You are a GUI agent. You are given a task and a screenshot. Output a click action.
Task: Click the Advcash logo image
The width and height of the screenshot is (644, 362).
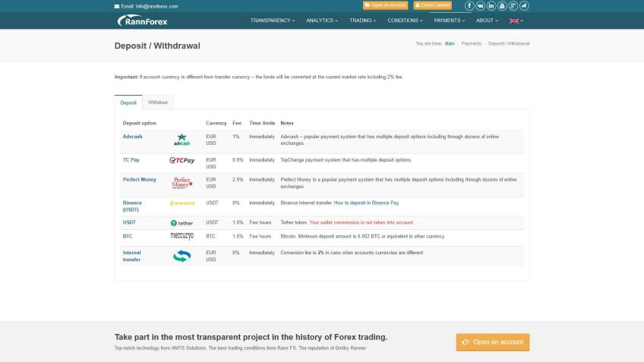click(182, 140)
